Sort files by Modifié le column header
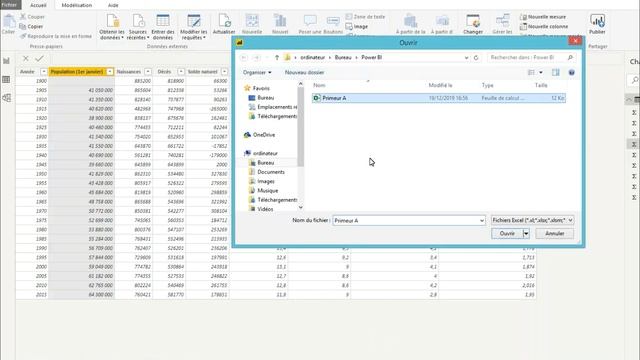Image resolution: width=640 pixels, height=360 pixels. click(440, 85)
